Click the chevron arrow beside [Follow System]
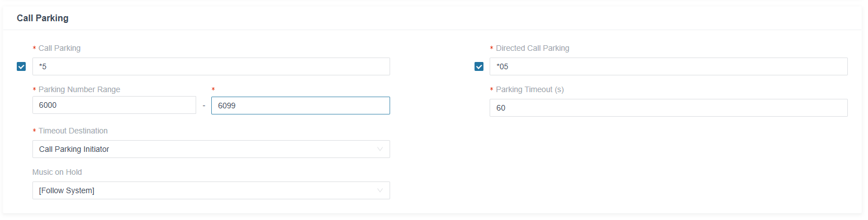This screenshot has width=868, height=220. (x=380, y=190)
